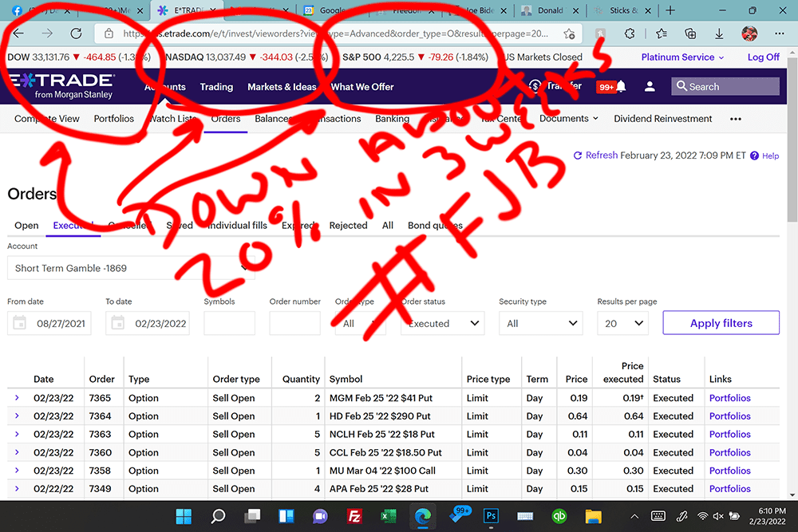Expand the Documents menu dropdown
The width and height of the screenshot is (798, 532).
[568, 119]
